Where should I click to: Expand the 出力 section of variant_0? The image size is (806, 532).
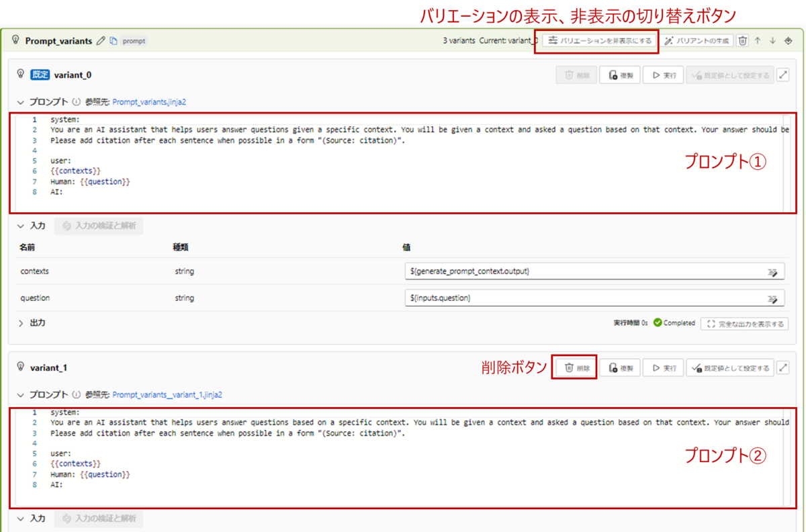[x=21, y=323]
